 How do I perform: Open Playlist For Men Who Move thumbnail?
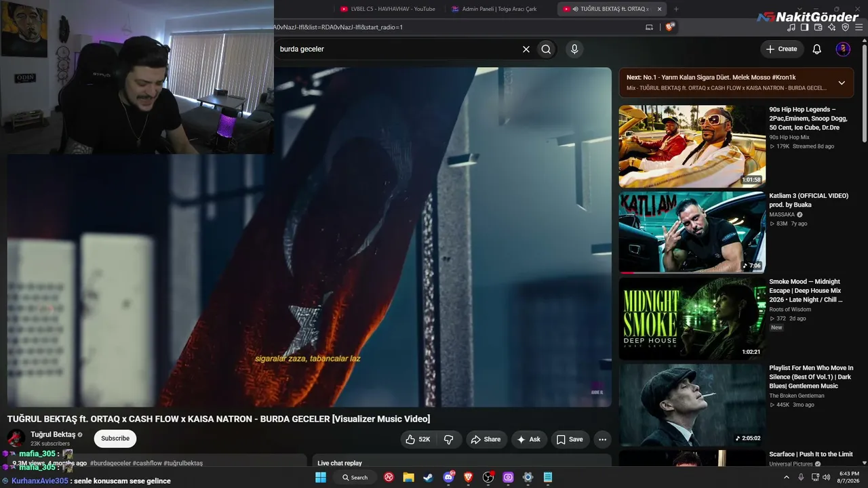pyautogui.click(x=692, y=405)
